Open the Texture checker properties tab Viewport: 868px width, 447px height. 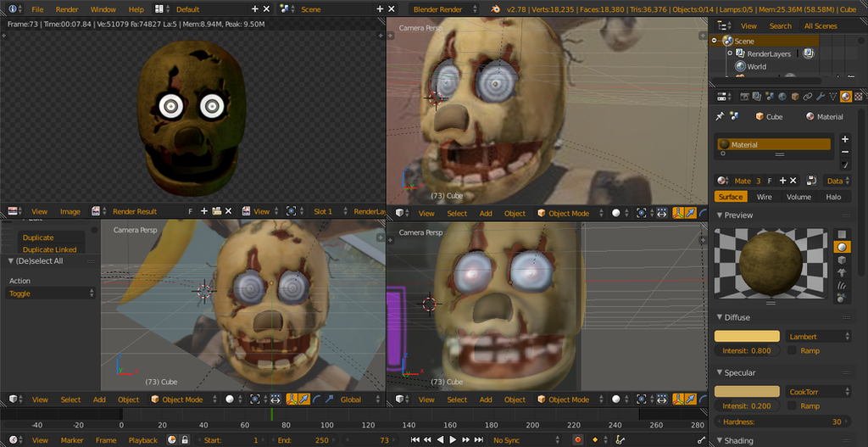coord(858,97)
